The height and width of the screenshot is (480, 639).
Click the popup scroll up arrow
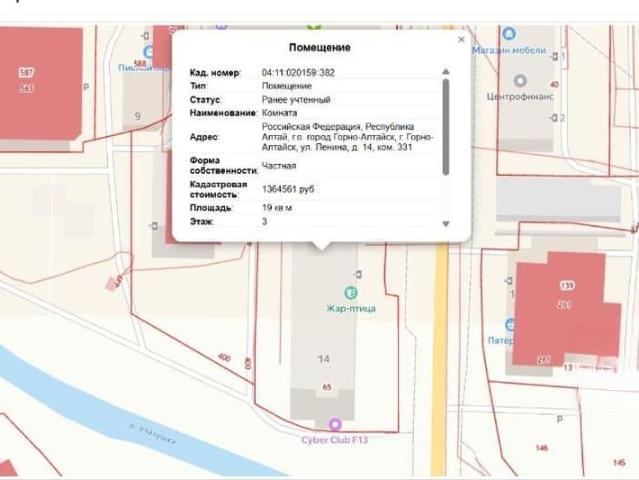pos(446,72)
